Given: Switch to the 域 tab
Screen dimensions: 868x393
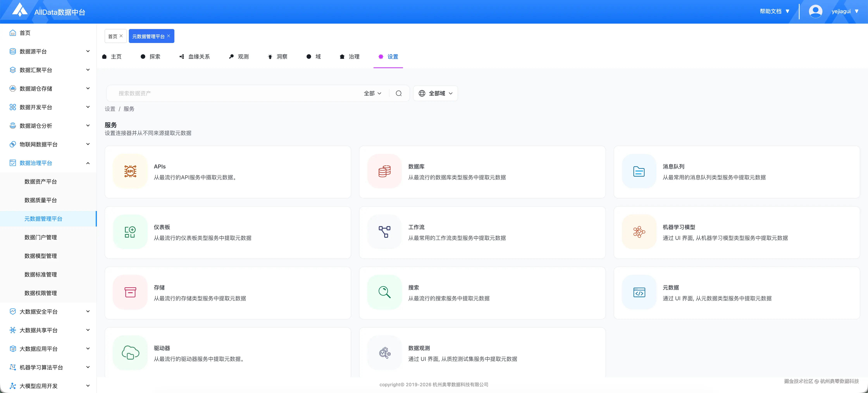Looking at the screenshot, I should [x=314, y=57].
